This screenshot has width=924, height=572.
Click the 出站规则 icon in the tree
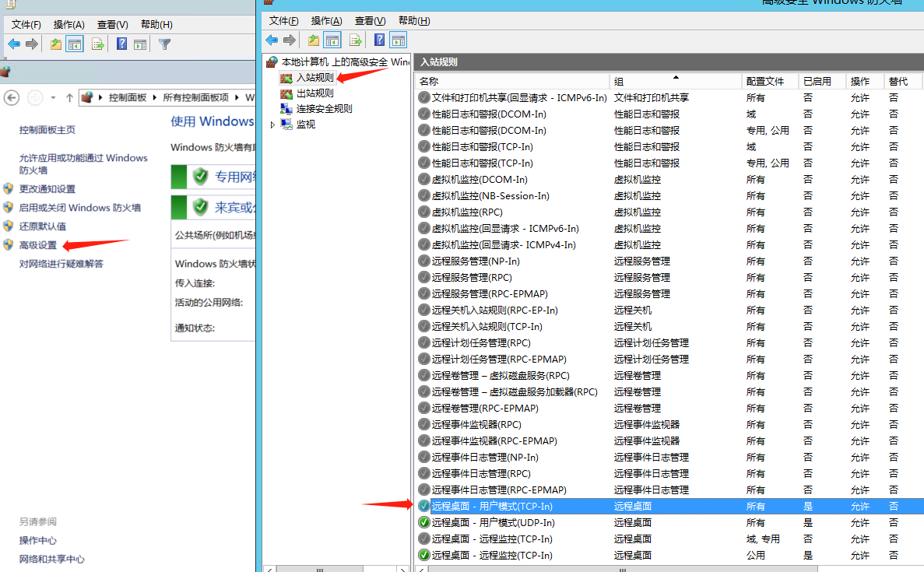click(286, 93)
